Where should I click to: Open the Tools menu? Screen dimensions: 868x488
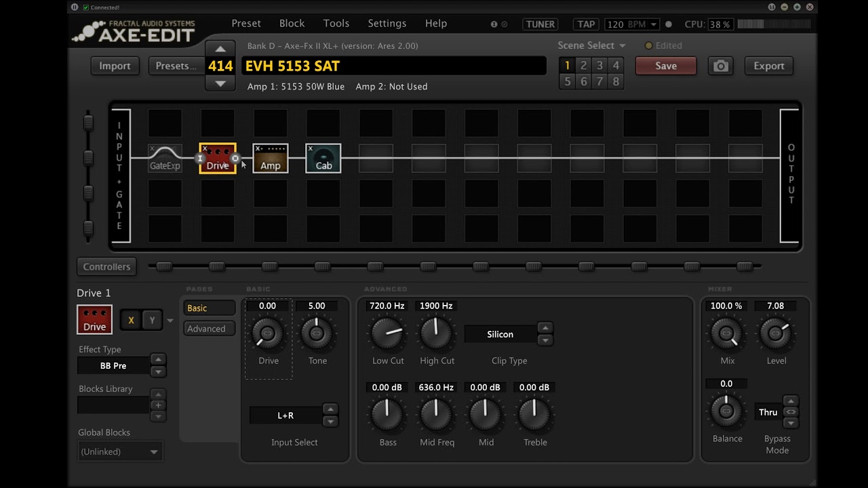336,23
